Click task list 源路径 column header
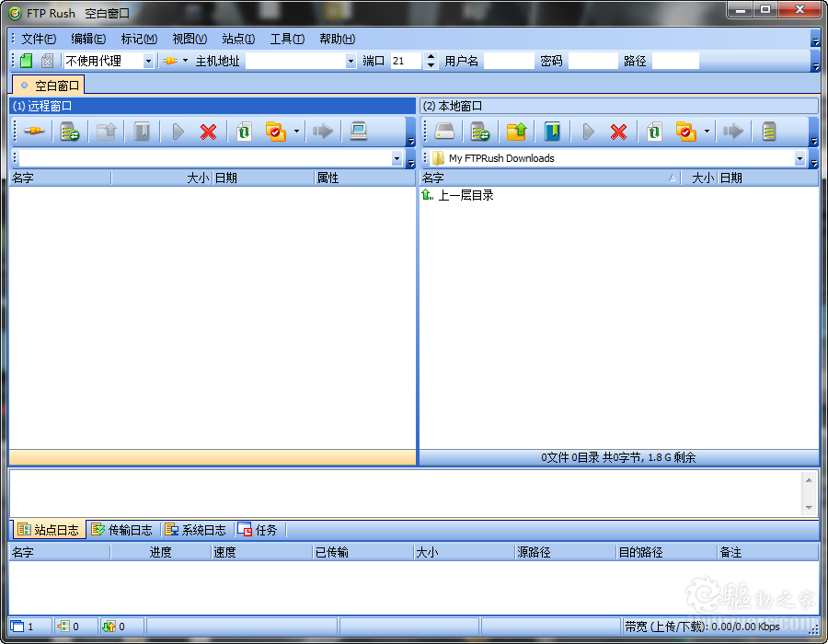 566,552
